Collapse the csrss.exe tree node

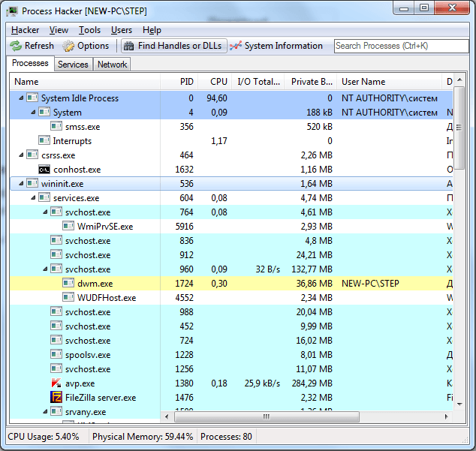pyautogui.click(x=21, y=155)
